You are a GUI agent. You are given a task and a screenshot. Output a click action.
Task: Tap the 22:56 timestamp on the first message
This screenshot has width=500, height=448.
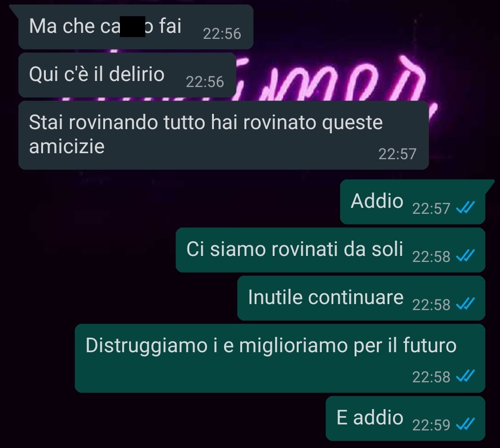coord(222,34)
